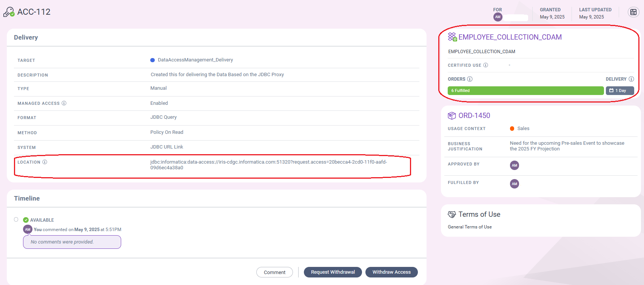Click the blue DataAccessManagement_Delivery target dot
The height and width of the screenshot is (285, 644).
153,60
